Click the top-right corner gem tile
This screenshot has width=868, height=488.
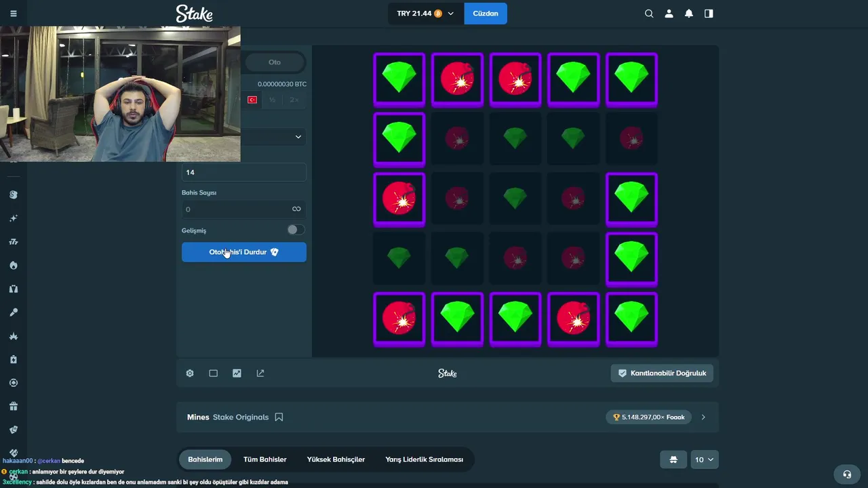(631, 79)
